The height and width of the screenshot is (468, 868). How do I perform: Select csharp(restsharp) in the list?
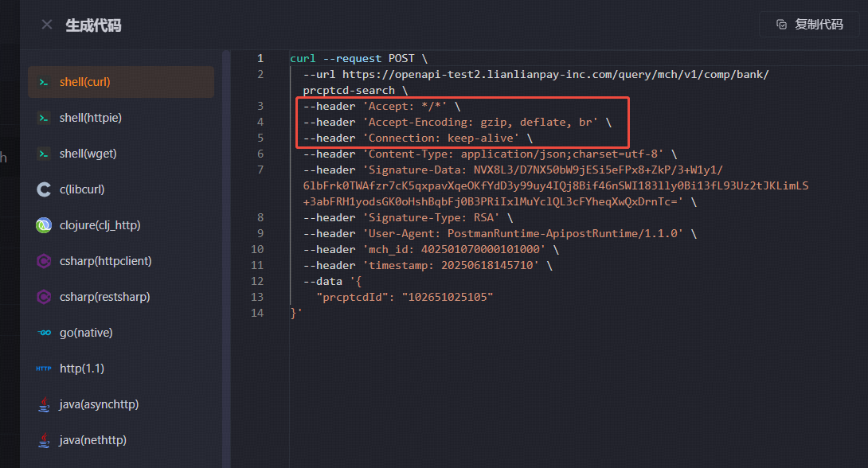121,297
